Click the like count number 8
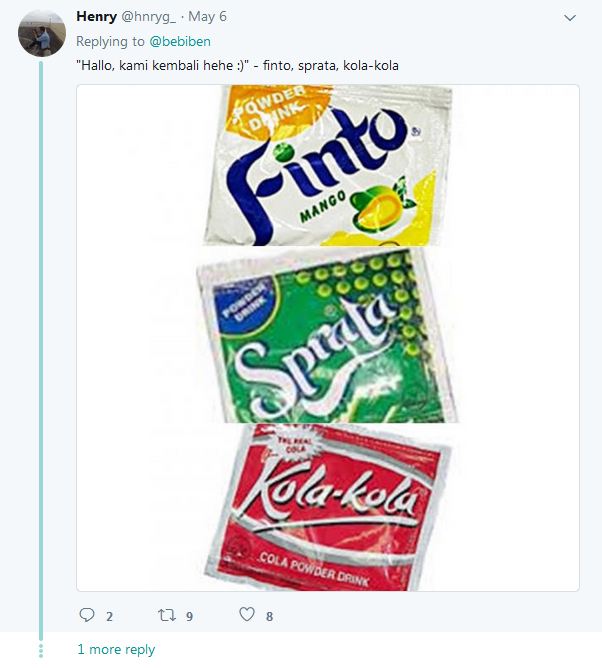The width and height of the screenshot is (602, 668). tap(269, 617)
